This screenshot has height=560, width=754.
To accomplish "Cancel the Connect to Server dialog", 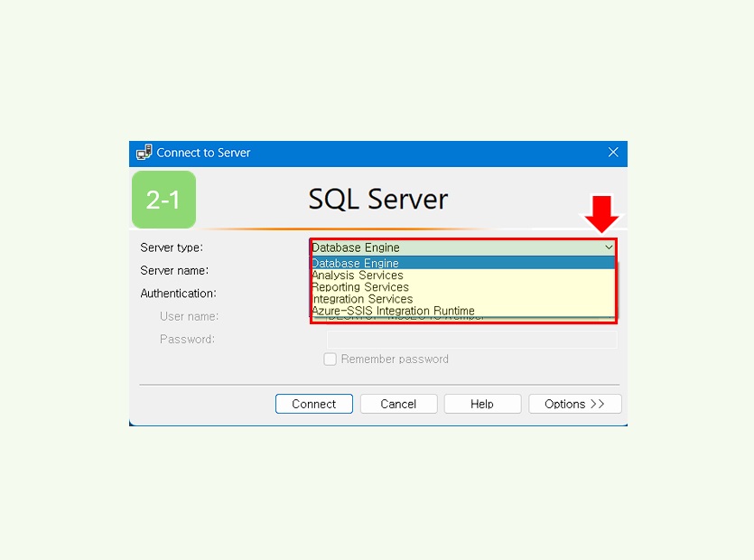I will tap(398, 404).
